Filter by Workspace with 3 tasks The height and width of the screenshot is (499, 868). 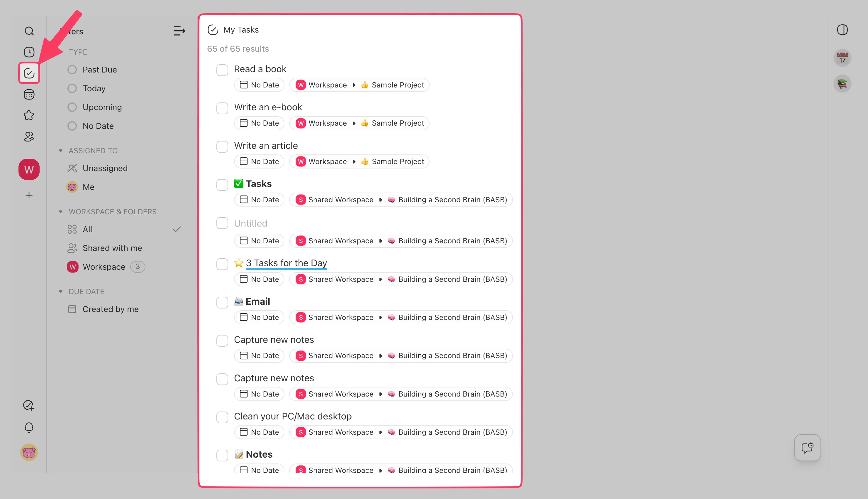106,267
